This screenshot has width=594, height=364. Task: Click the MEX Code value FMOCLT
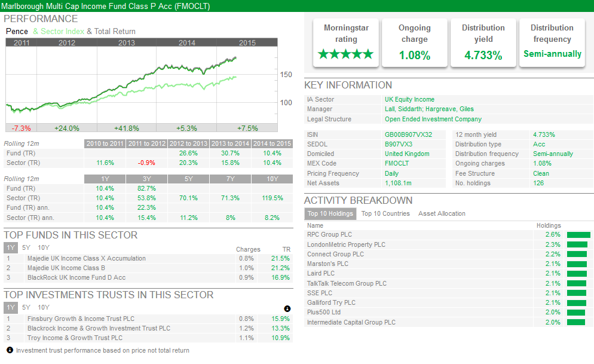point(398,163)
